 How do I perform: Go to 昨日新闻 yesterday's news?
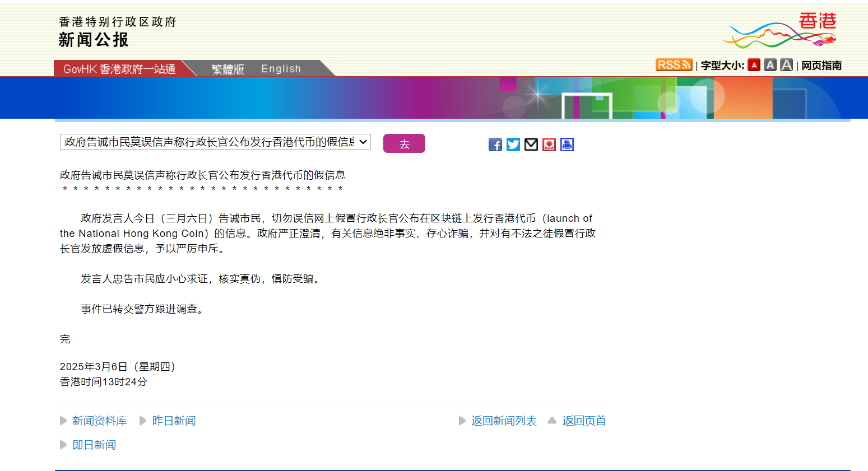(x=174, y=421)
